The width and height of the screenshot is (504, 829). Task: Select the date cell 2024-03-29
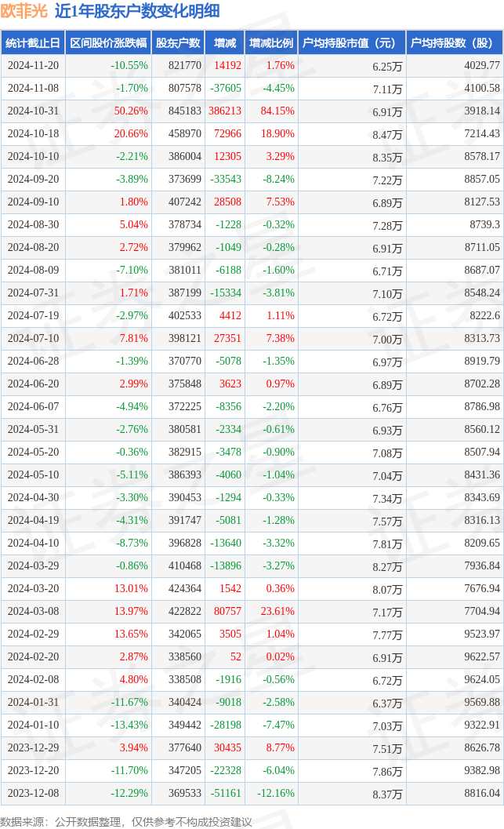tap(33, 565)
